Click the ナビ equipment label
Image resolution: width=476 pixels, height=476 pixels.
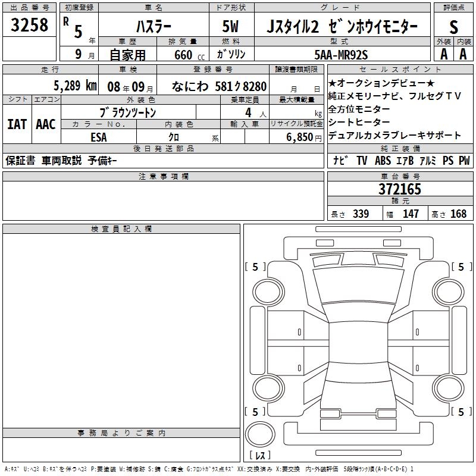point(340,160)
